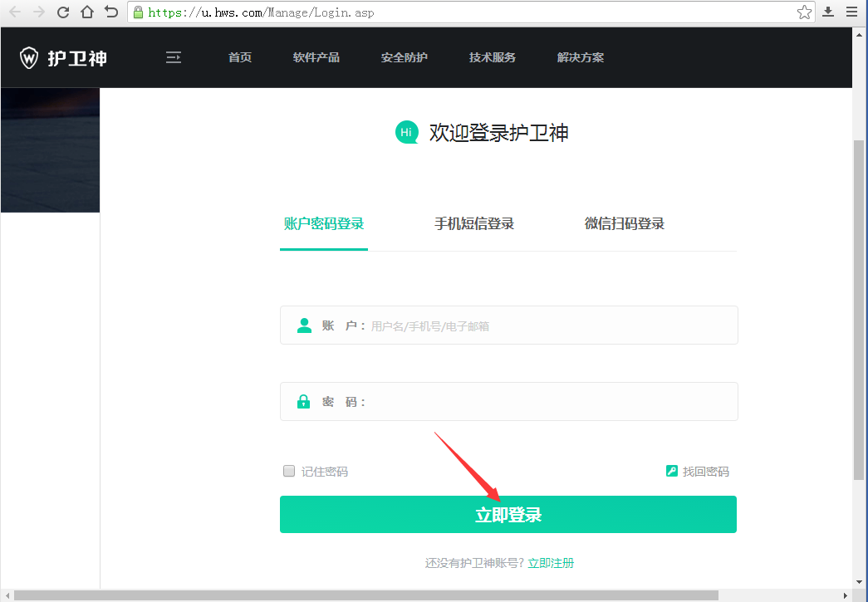The width and height of the screenshot is (868, 602).
Task: Click the scroll-up arrow on vertical scrollbar
Action: pyautogui.click(x=859, y=34)
